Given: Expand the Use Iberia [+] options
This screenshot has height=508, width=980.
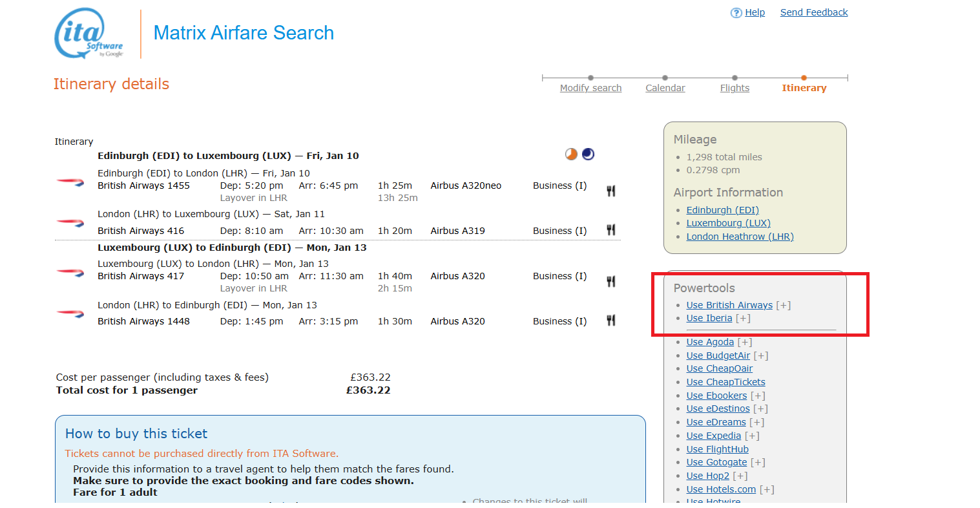Looking at the screenshot, I should click(743, 318).
